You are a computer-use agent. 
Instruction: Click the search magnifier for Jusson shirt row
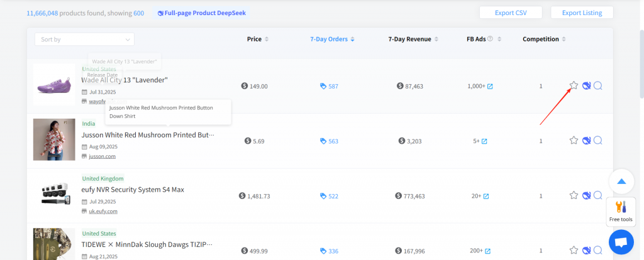tap(598, 141)
